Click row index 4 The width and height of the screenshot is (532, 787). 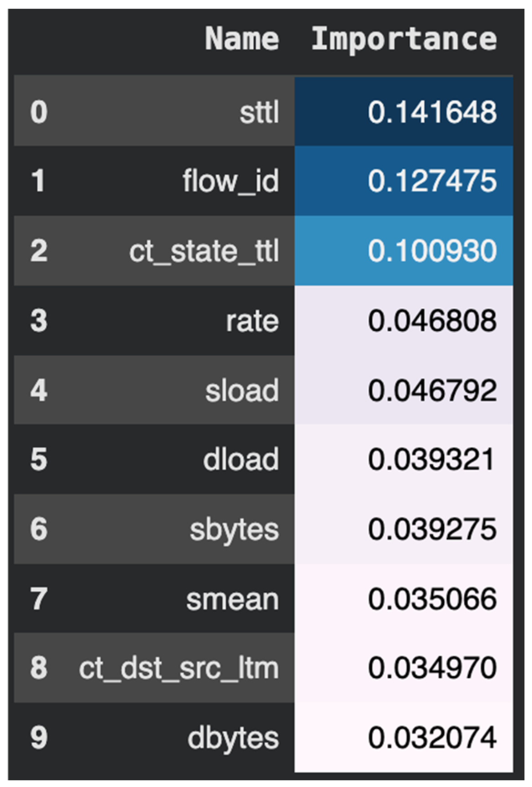[x=39, y=391]
